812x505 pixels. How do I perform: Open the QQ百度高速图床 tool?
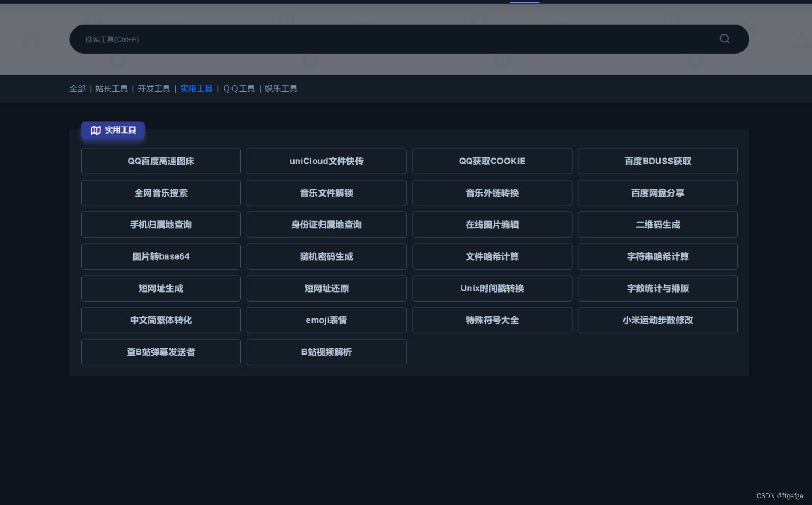(161, 161)
